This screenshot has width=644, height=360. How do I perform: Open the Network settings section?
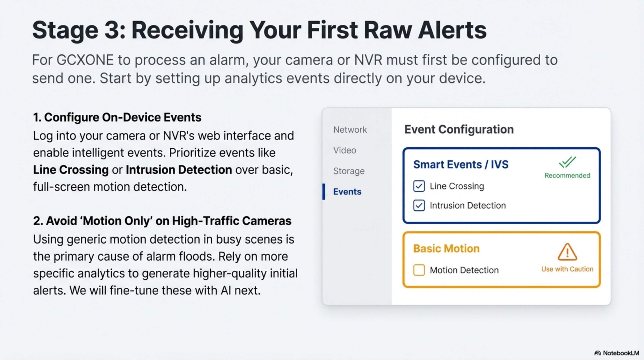[350, 130]
